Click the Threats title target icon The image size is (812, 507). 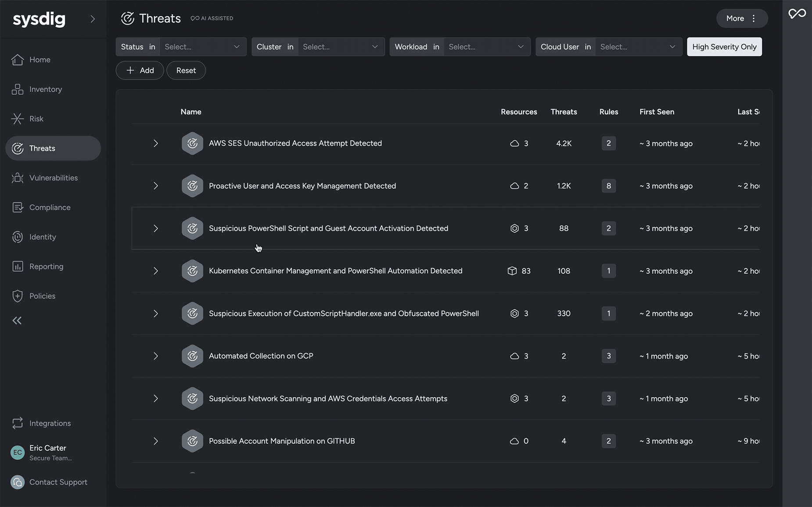tap(128, 18)
